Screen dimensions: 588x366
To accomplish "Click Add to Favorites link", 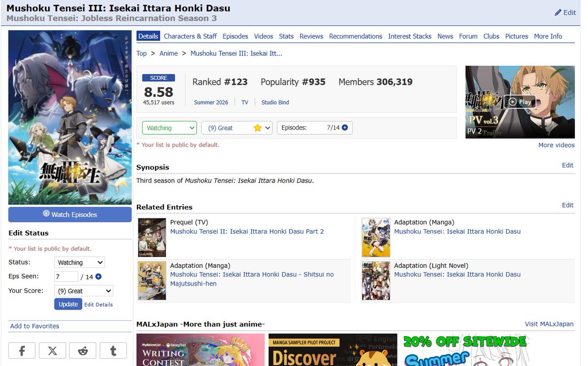I will pos(35,326).
